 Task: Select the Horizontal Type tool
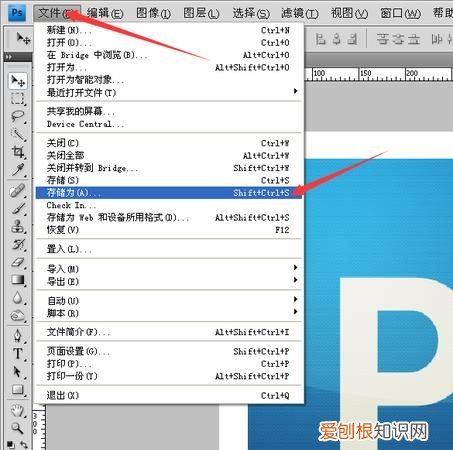tap(18, 354)
